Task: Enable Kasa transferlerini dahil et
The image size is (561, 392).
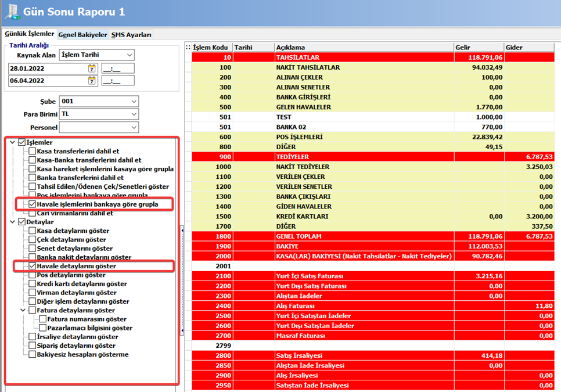Action: (32, 152)
